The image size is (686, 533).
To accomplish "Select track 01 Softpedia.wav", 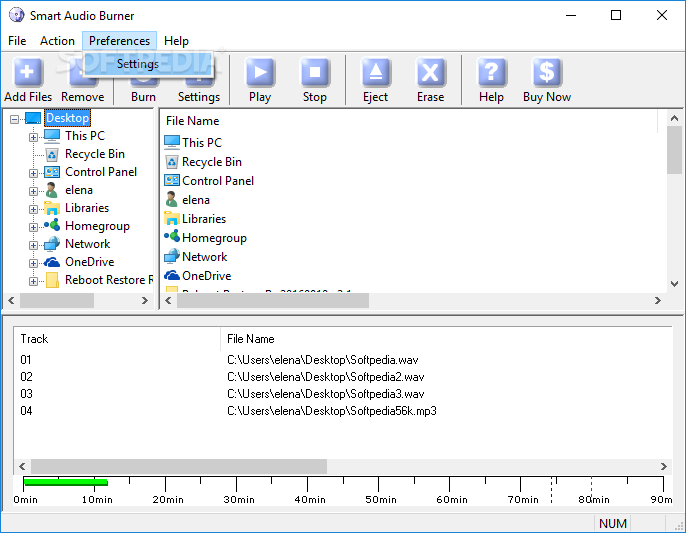I will point(343,360).
